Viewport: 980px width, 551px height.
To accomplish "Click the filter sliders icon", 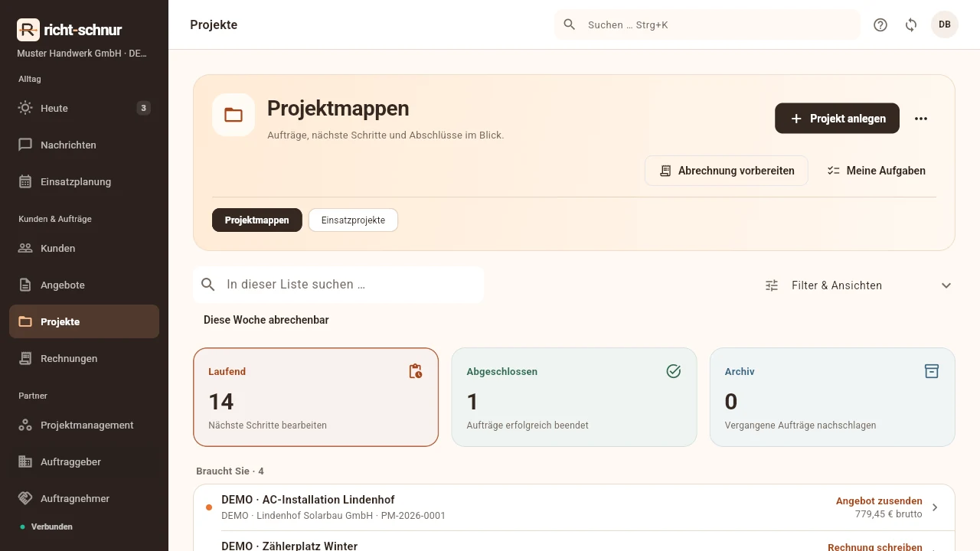I will coord(772,285).
